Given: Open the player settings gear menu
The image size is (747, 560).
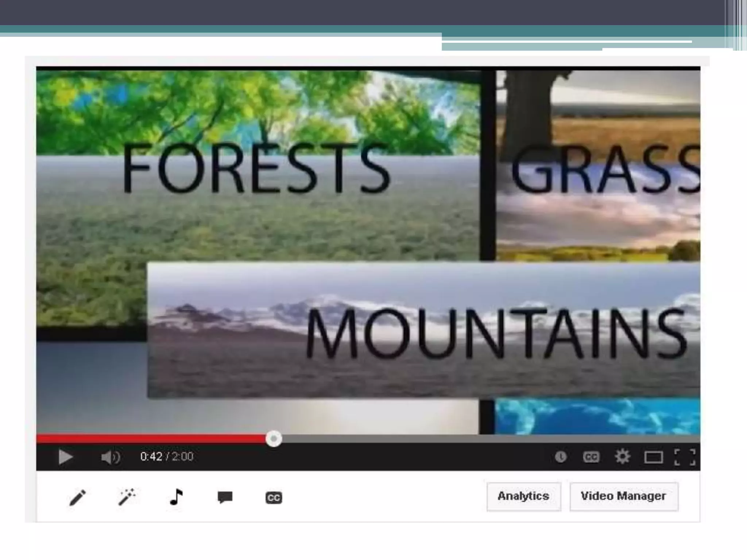Looking at the screenshot, I should [622, 456].
